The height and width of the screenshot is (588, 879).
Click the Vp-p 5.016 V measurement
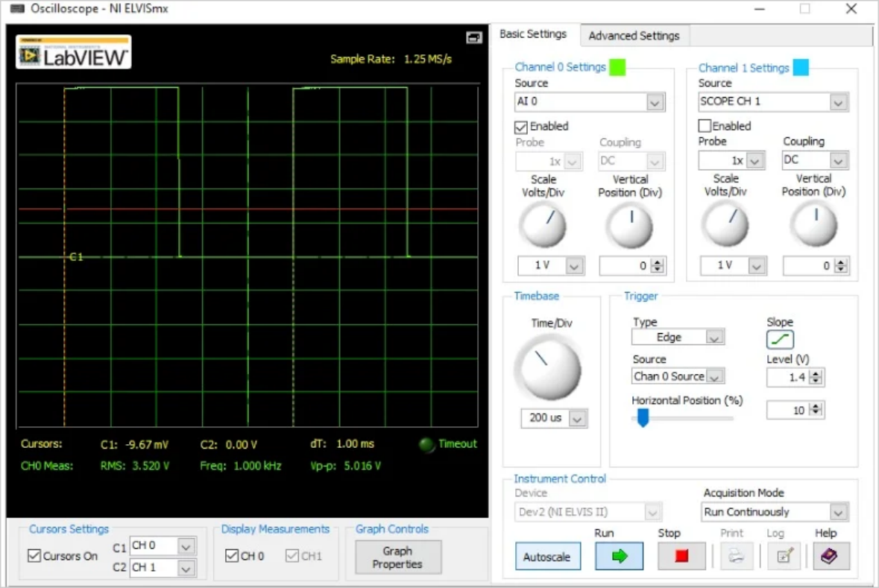click(345, 466)
